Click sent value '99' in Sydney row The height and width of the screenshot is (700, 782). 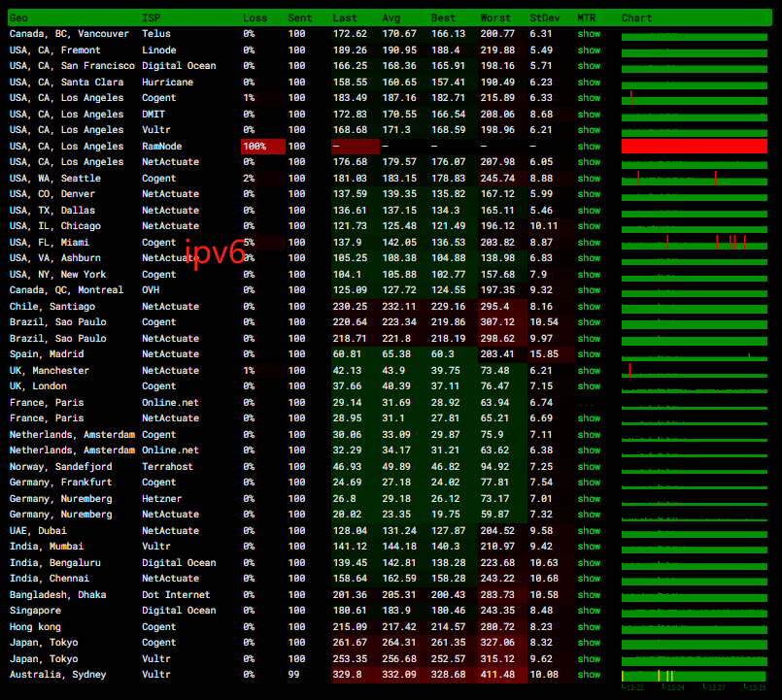pos(293,675)
